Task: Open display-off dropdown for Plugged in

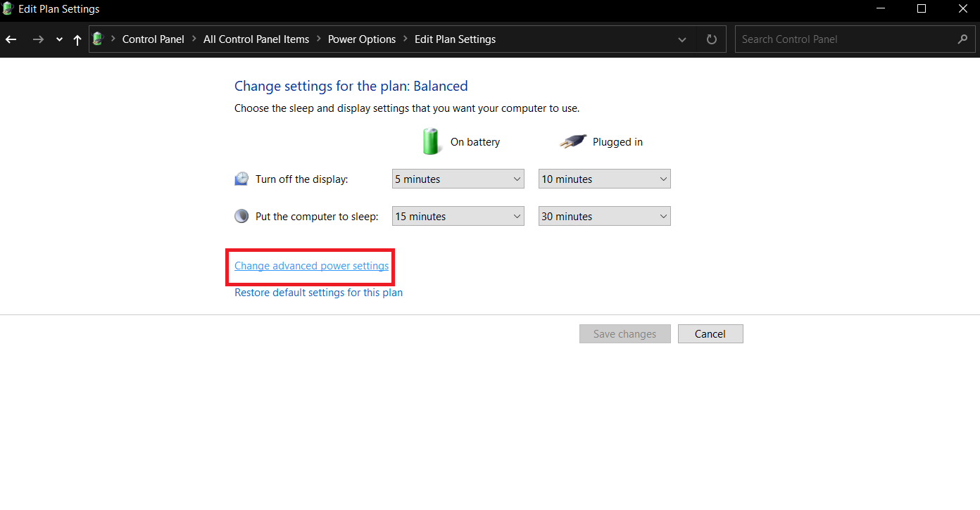Action: (605, 179)
